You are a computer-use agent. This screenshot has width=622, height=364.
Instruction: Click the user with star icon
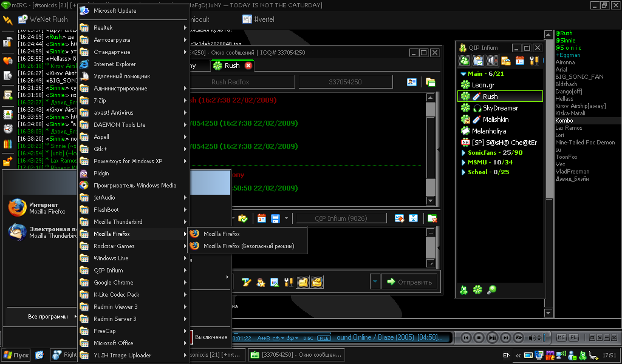(261, 282)
